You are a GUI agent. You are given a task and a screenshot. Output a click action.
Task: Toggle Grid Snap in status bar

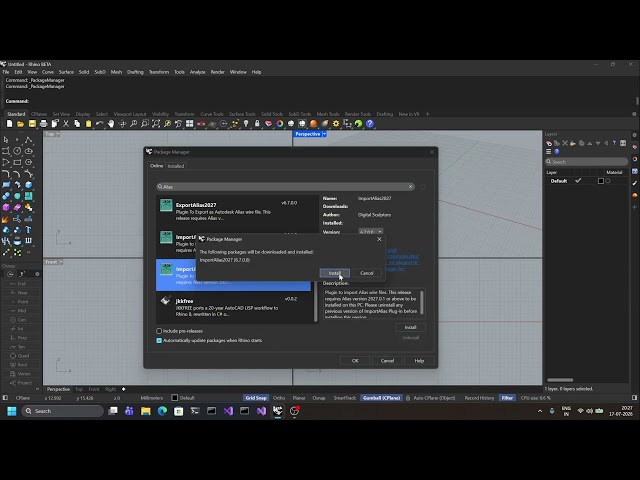(x=256, y=398)
